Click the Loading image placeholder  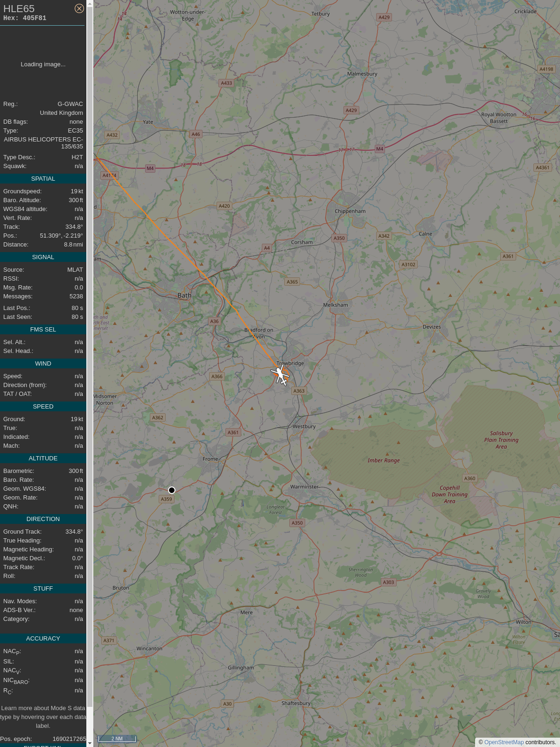[43, 64]
